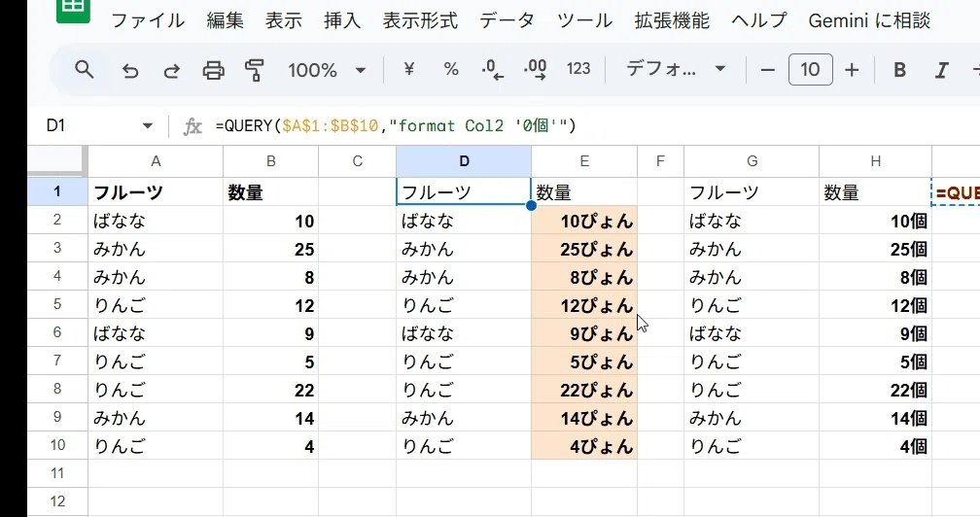Click cell H1 数量
The image size is (980, 517).
coord(876,191)
